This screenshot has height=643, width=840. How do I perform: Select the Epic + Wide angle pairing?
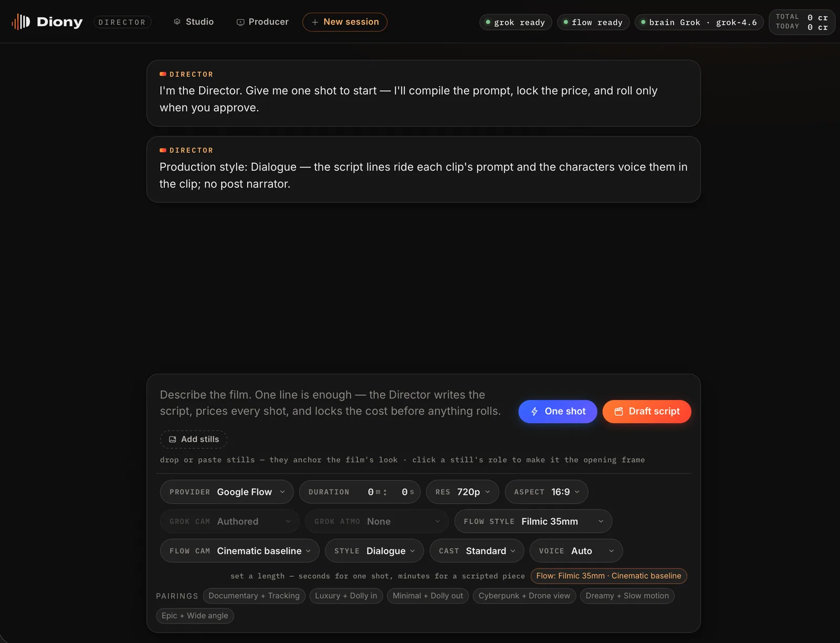coord(195,616)
